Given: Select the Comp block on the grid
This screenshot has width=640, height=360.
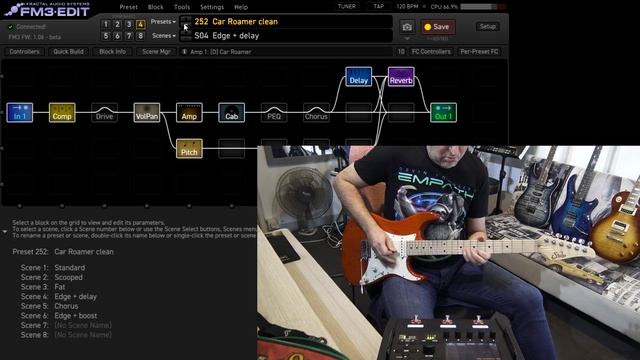Looking at the screenshot, I should 62,112.
